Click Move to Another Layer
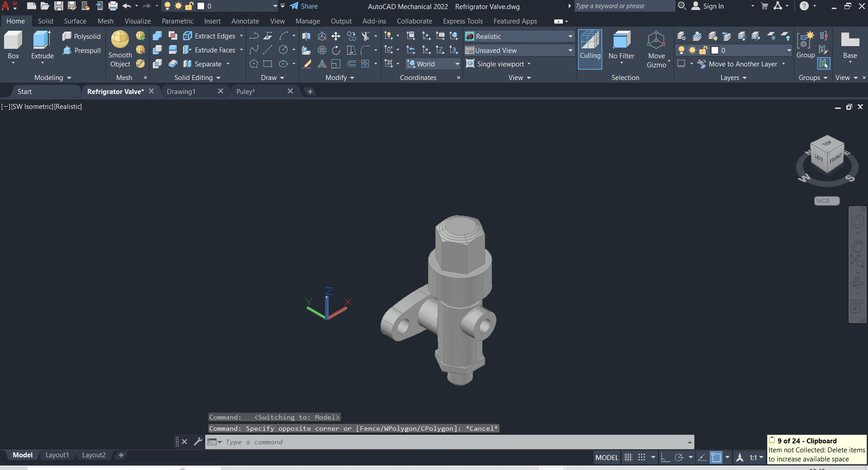 point(738,64)
